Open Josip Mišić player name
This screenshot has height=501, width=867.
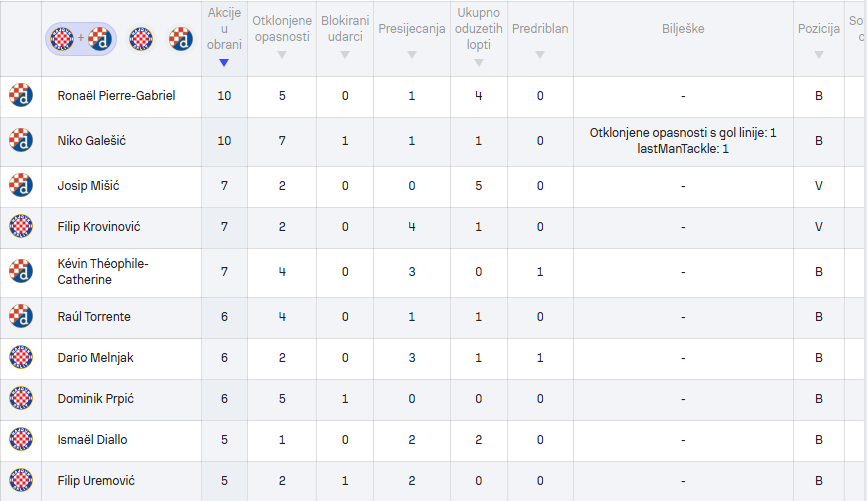(x=88, y=186)
